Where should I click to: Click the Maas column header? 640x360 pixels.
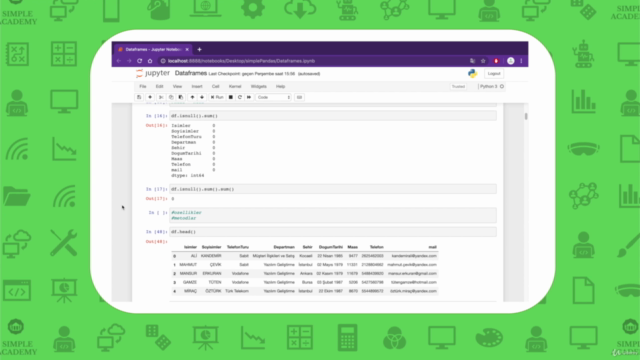(353, 247)
